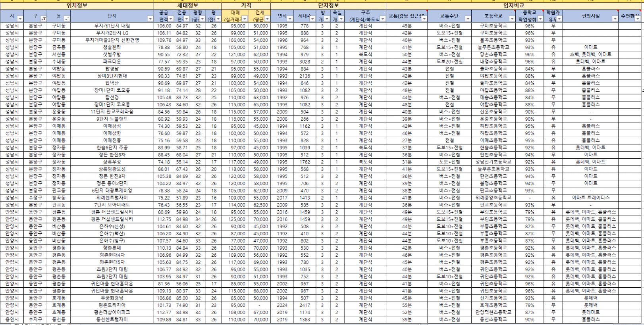Open the 공급면적 column filter dropdown
Image resolution: width=644 pixels, height=325 pixels.
[x=171, y=19]
